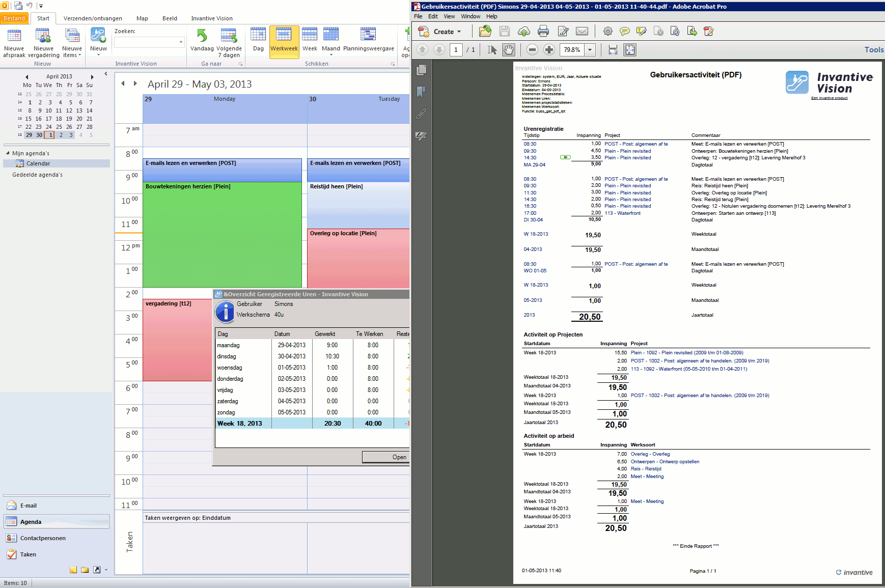885x588 pixels.
Task: Switch to Dag calendar view
Action: 258,40
